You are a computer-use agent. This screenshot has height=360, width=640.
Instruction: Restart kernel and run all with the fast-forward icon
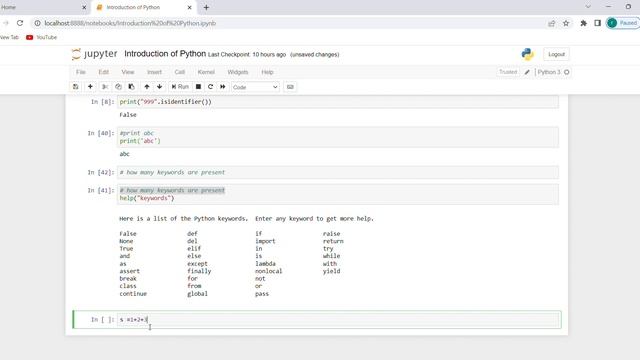pos(223,87)
